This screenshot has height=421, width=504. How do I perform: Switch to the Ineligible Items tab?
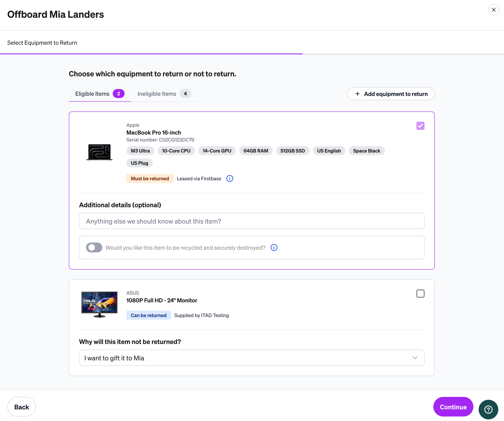(164, 94)
